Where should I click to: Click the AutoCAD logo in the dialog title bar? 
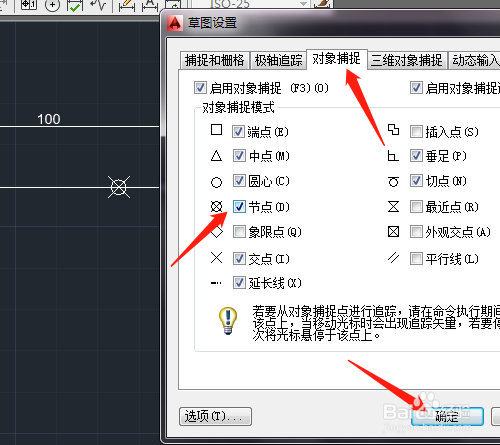click(x=175, y=23)
